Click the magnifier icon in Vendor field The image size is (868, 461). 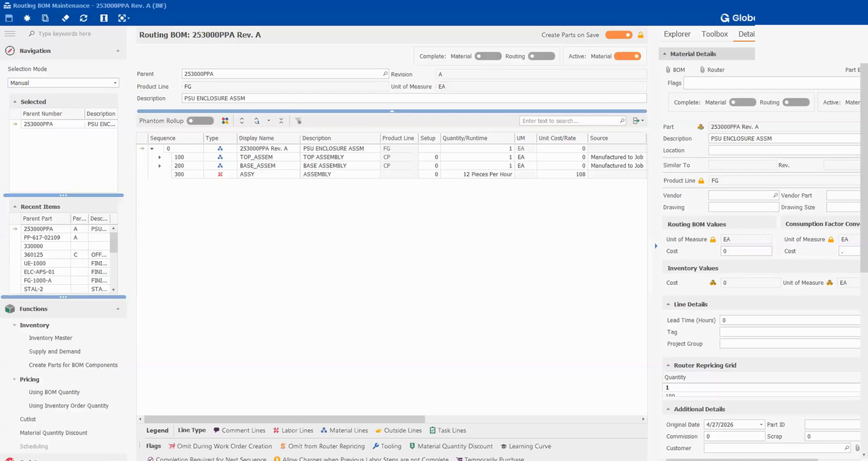[x=775, y=195]
